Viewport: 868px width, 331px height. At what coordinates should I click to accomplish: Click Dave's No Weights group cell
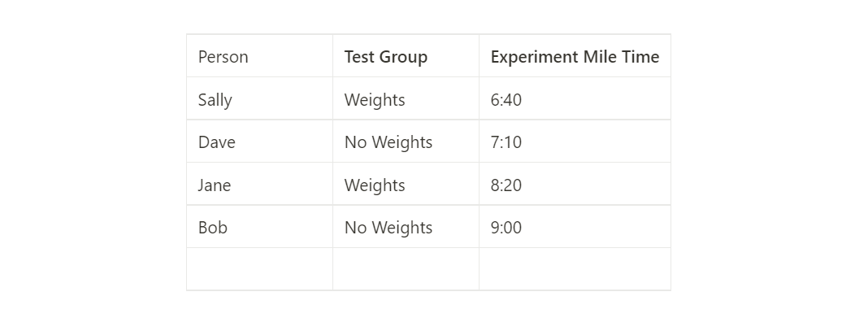point(388,142)
